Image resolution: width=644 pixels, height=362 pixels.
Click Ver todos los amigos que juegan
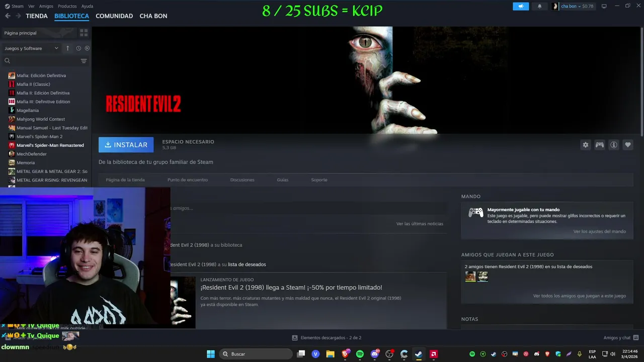[580, 296]
